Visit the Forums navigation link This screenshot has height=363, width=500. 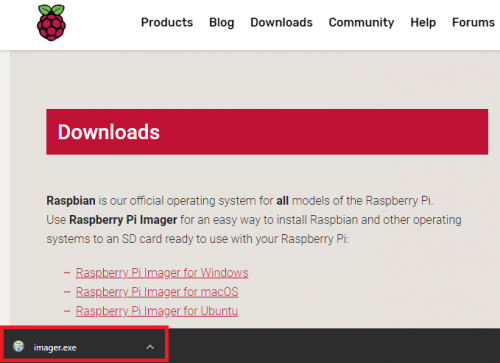tap(473, 22)
